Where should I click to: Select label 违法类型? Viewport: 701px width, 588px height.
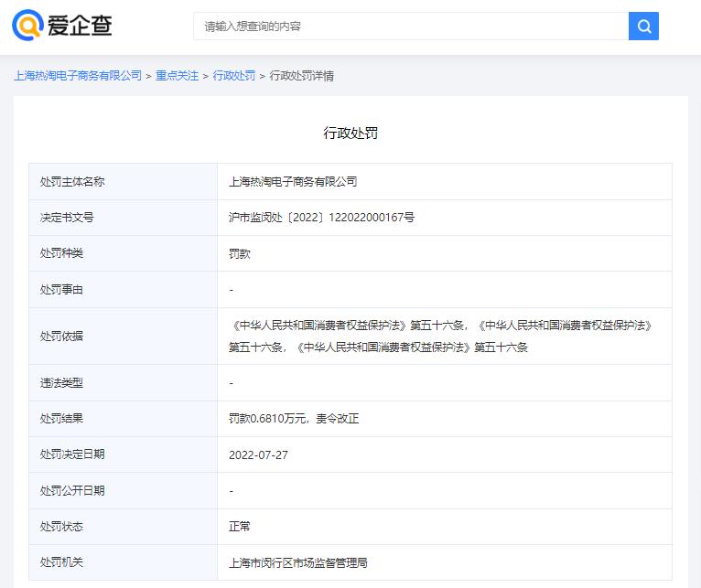point(61,382)
